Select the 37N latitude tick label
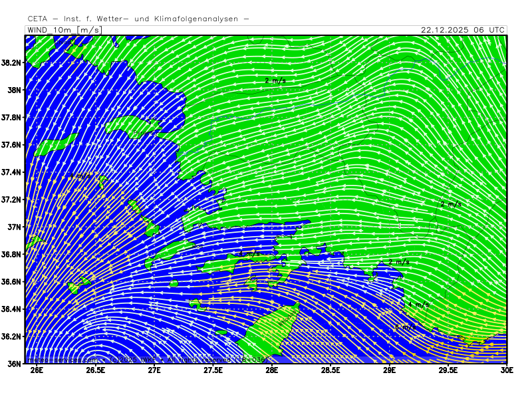The image size is (532, 399). 14,227
